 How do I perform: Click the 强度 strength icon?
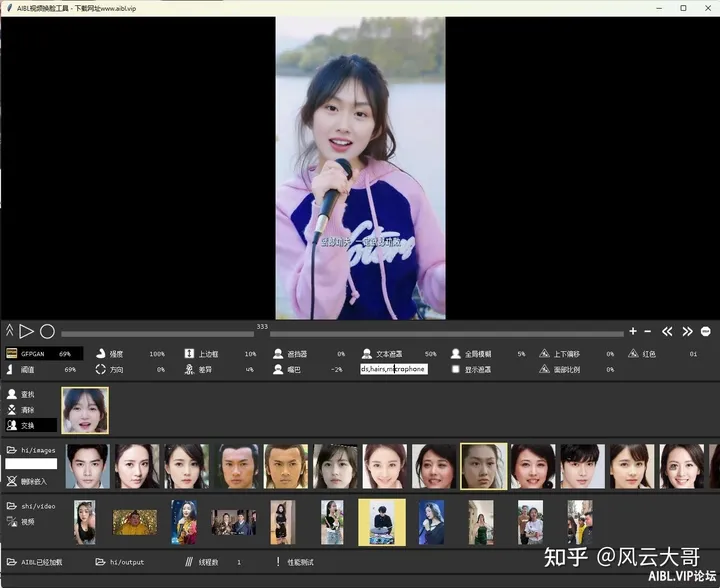click(x=100, y=353)
